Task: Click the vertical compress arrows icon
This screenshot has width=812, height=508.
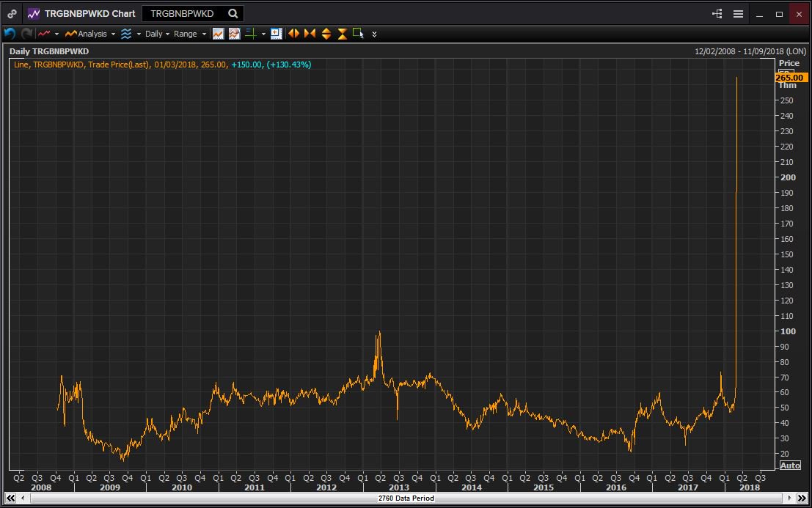Action: coord(343,34)
